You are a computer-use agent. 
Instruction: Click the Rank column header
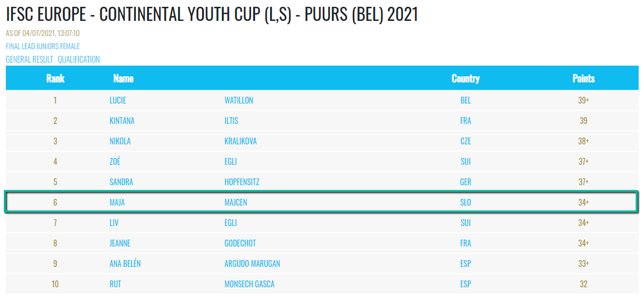click(x=55, y=78)
